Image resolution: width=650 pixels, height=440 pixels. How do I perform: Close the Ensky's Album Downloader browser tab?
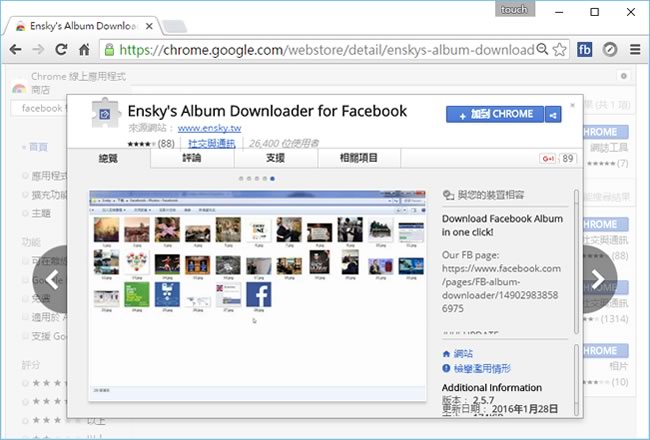pyautogui.click(x=149, y=26)
